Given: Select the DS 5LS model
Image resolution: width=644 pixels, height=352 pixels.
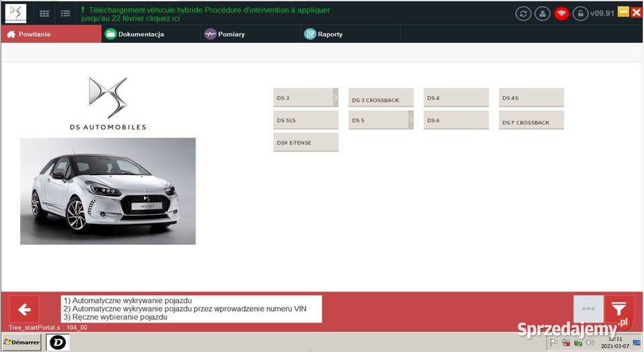Looking at the screenshot, I should [x=306, y=120].
